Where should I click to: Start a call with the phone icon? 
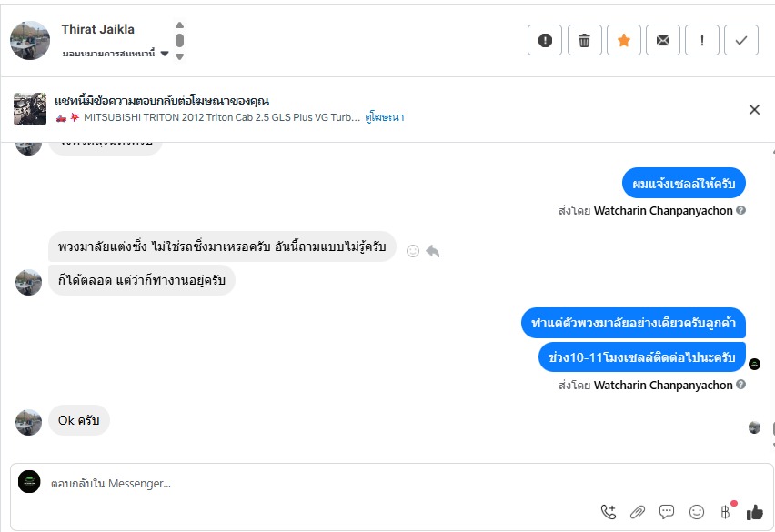point(609,512)
